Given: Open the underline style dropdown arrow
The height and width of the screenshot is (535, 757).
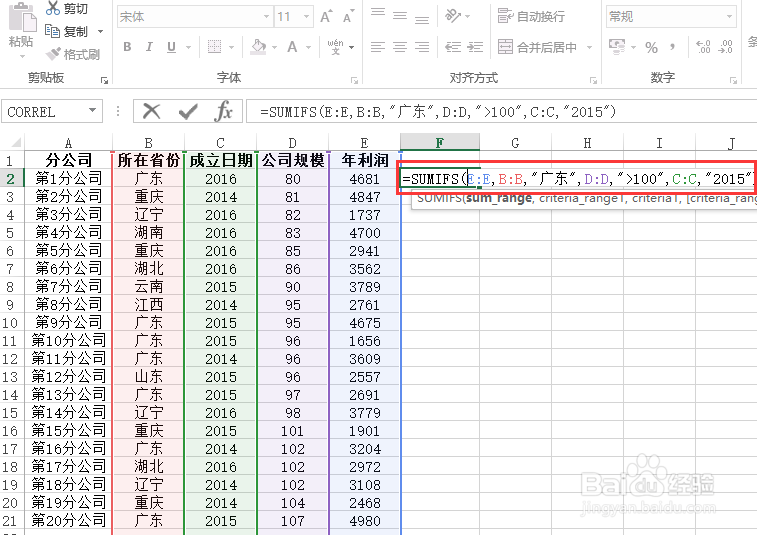Looking at the screenshot, I should [188, 47].
